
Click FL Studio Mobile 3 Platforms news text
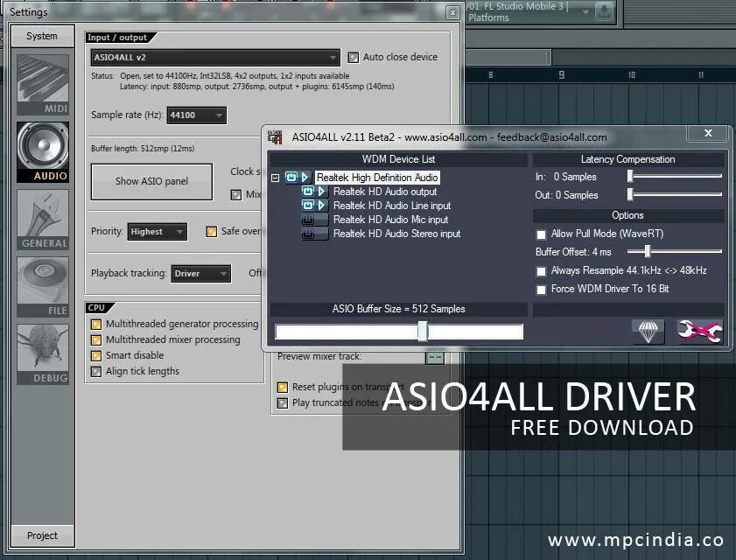[518, 11]
